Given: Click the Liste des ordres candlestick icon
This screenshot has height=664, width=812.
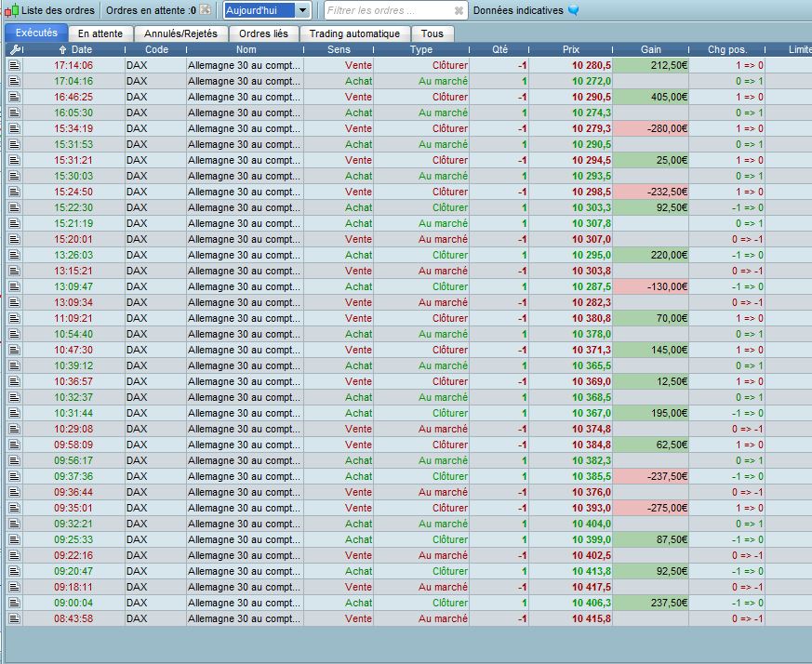Looking at the screenshot, I should coord(12,10).
